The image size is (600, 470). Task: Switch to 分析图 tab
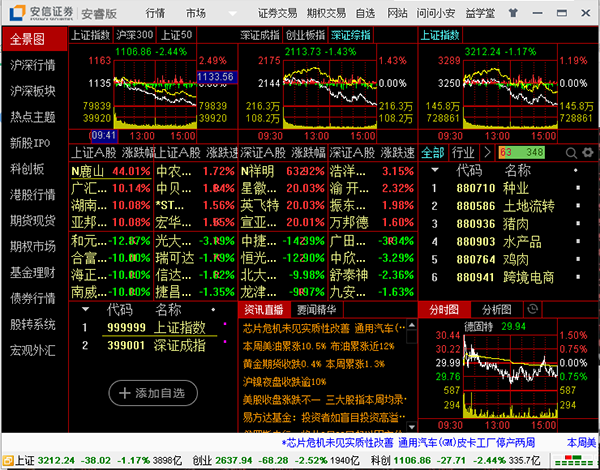click(496, 310)
